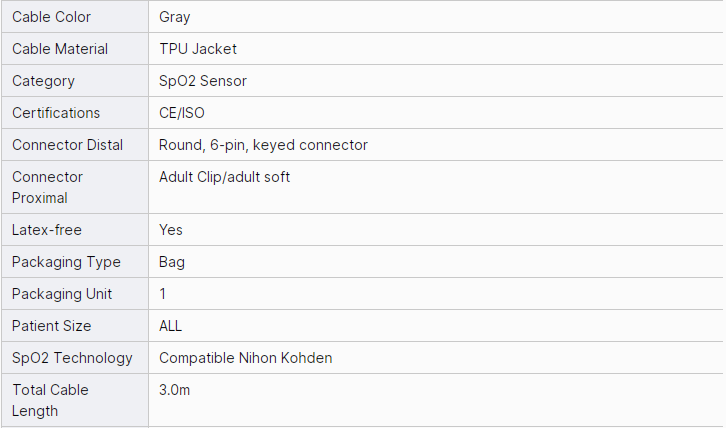Click the Category row label
This screenshot has height=428, width=726.
[x=43, y=81]
